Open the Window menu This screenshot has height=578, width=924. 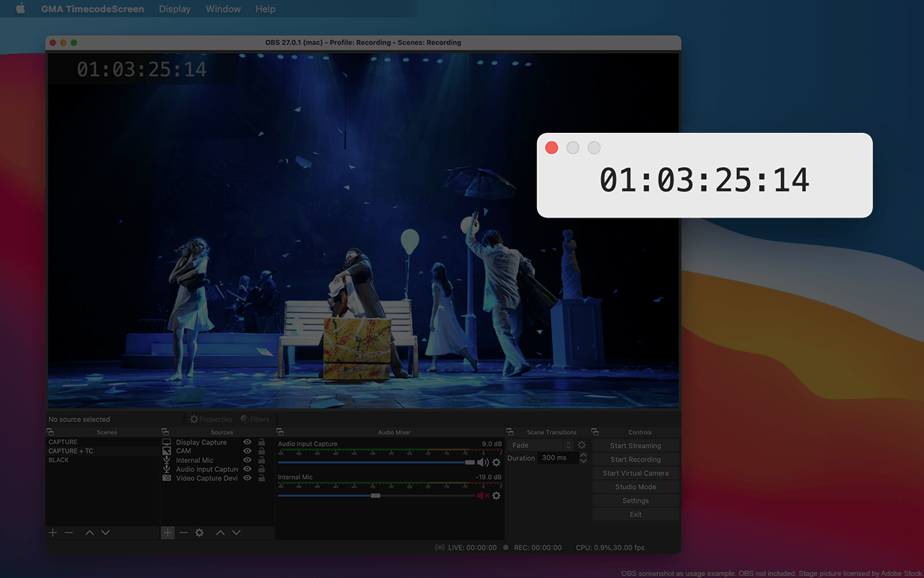223,9
